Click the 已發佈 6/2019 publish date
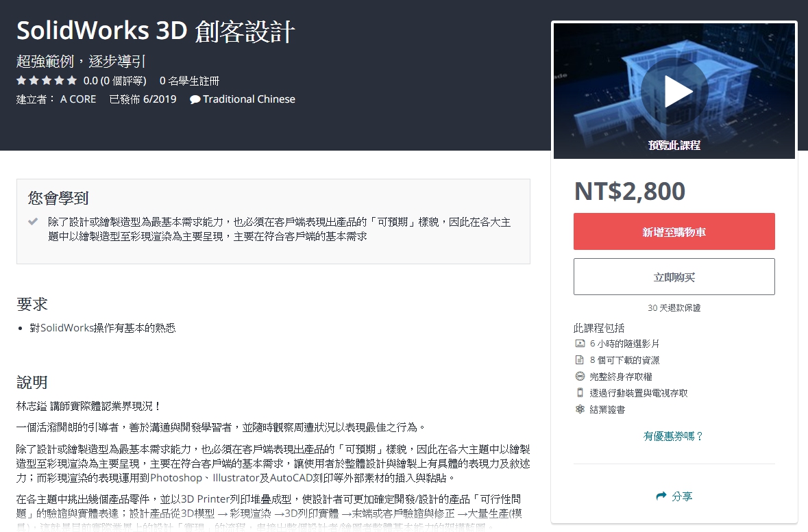Viewport: 808px width, 532px height. pyautogui.click(x=143, y=99)
